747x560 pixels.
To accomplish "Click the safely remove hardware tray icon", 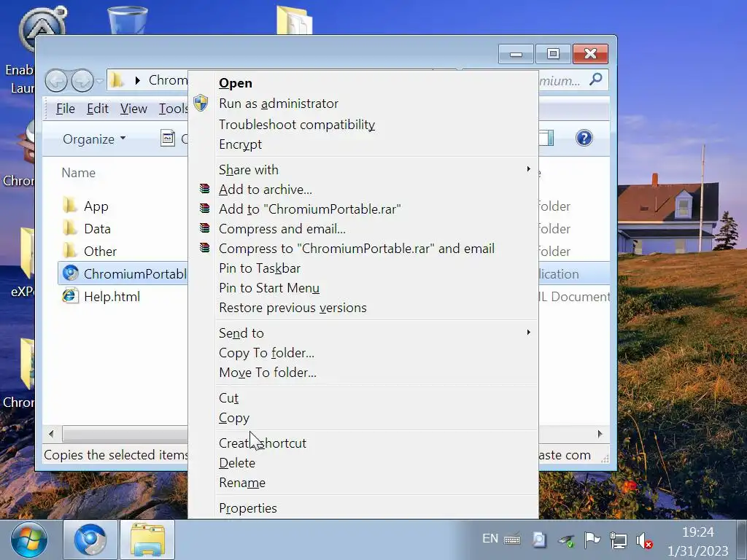I will tap(566, 540).
